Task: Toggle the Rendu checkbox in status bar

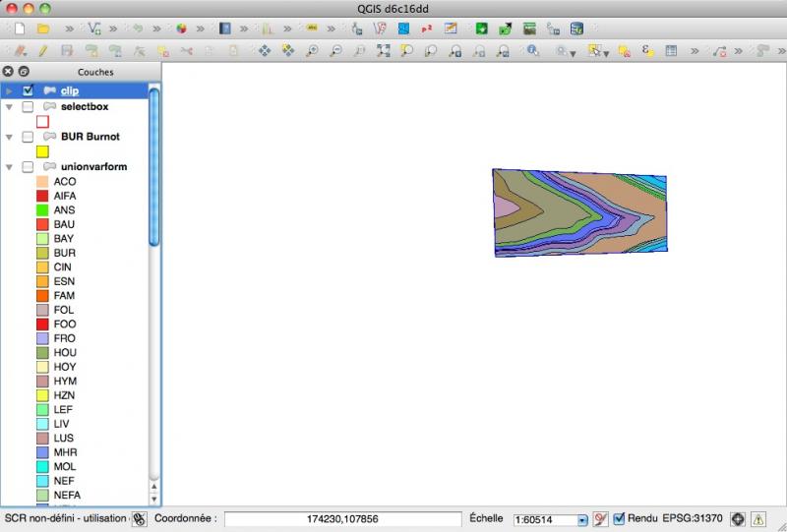Action: click(619, 518)
